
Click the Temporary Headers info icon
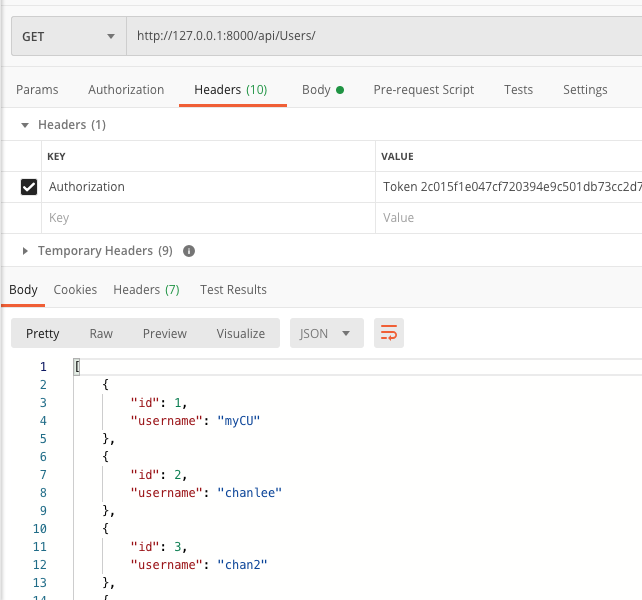(189, 251)
